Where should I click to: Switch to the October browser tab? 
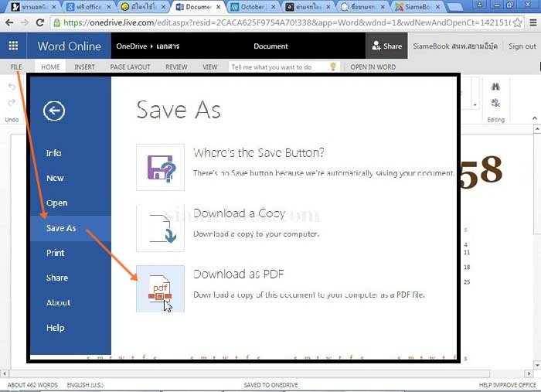pyautogui.click(x=252, y=7)
